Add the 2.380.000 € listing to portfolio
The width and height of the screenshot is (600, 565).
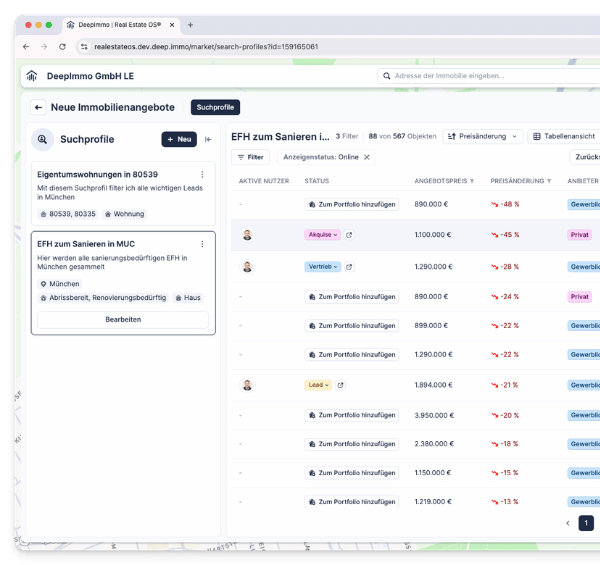(x=352, y=444)
